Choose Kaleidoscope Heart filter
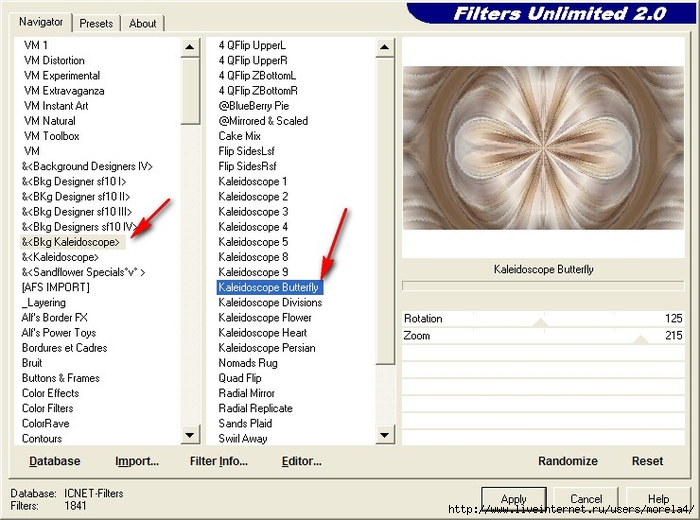Screen dimensions: 700x520 (262, 333)
